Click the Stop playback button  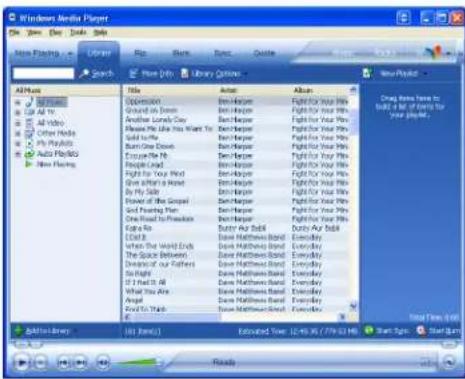(x=40, y=362)
